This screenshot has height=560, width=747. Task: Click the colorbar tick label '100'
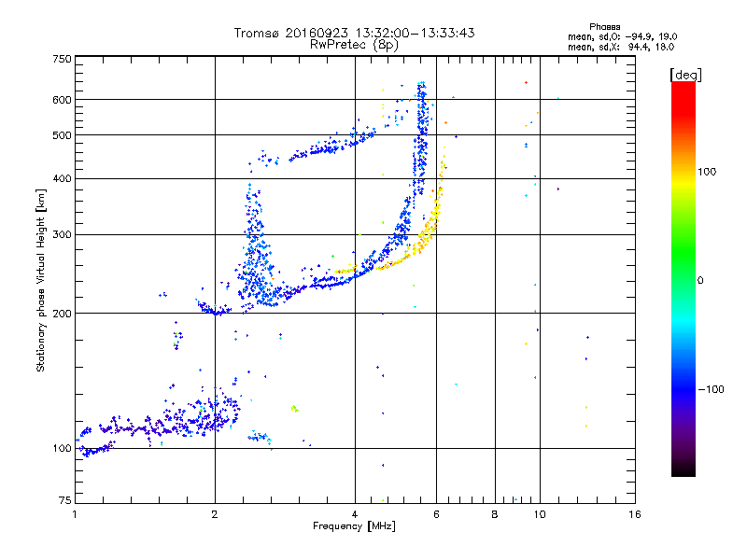[x=707, y=172]
